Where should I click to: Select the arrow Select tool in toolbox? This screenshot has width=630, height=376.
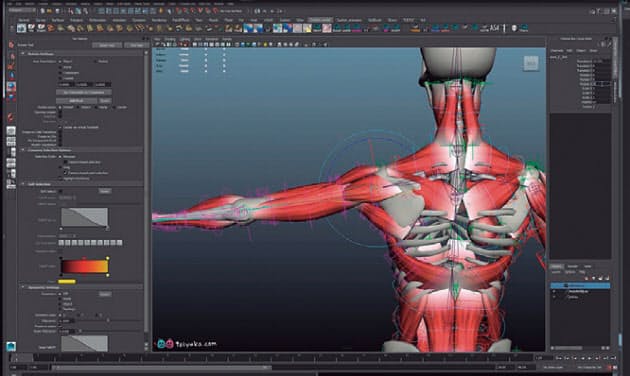tap(11, 45)
